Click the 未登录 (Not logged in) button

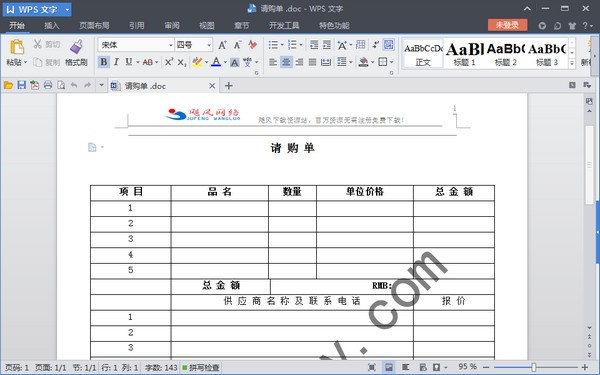[x=507, y=25]
